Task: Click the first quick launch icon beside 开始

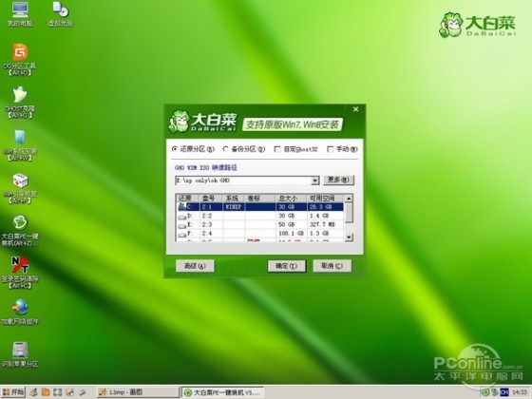Action: pyautogui.click(x=33, y=392)
